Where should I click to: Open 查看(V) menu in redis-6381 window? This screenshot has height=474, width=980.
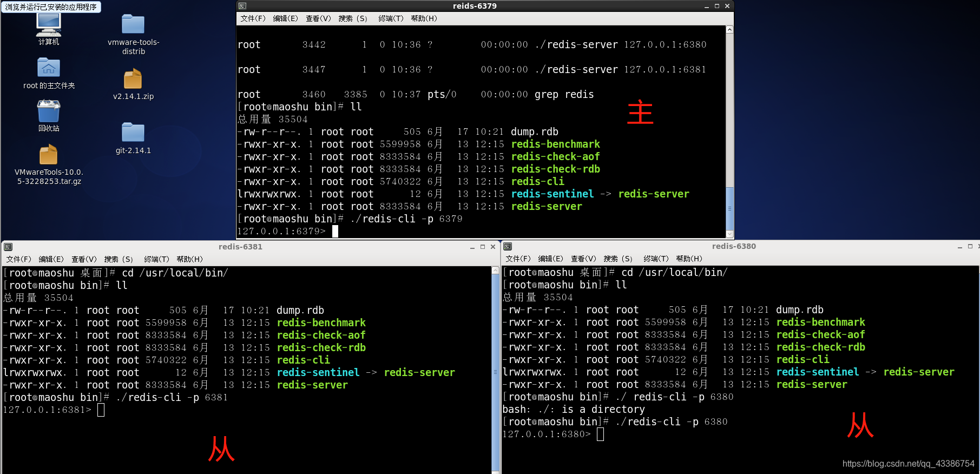pyautogui.click(x=84, y=259)
